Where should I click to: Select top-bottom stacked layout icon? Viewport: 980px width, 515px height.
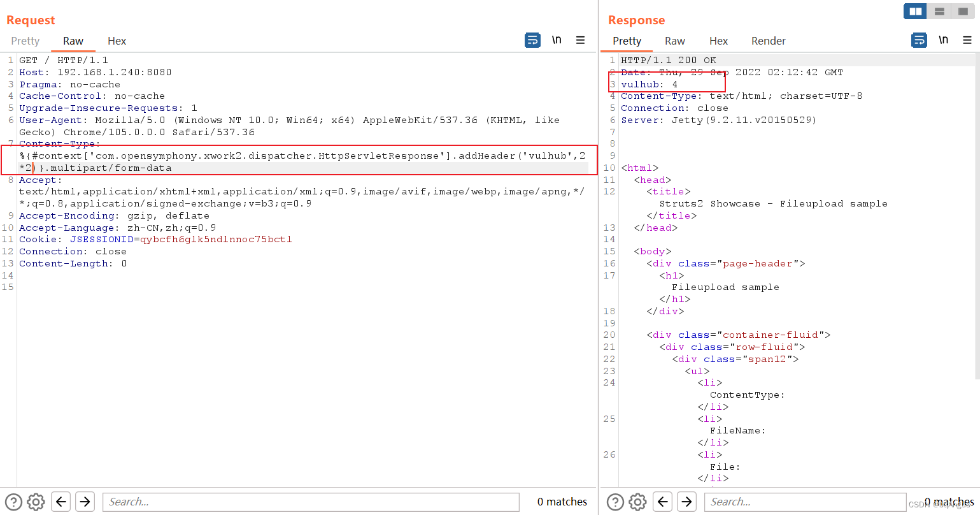click(939, 11)
